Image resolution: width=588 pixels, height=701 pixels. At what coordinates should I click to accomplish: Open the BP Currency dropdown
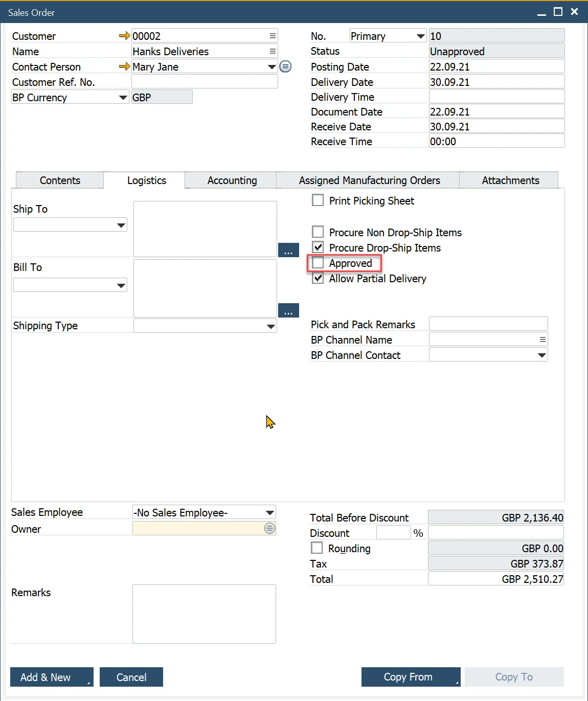click(x=122, y=97)
